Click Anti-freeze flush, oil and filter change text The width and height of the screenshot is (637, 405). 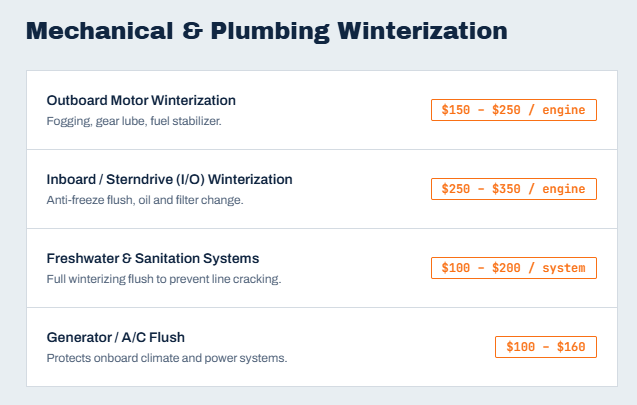point(145,200)
